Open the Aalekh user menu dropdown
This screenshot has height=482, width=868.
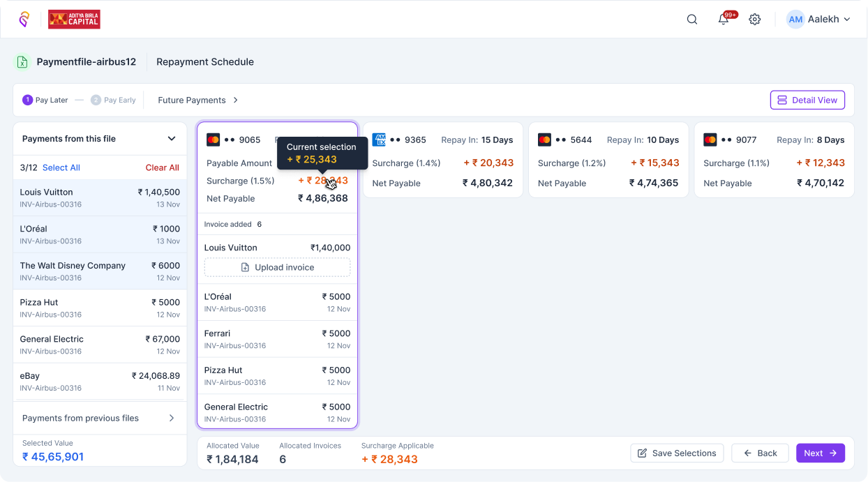(x=819, y=20)
